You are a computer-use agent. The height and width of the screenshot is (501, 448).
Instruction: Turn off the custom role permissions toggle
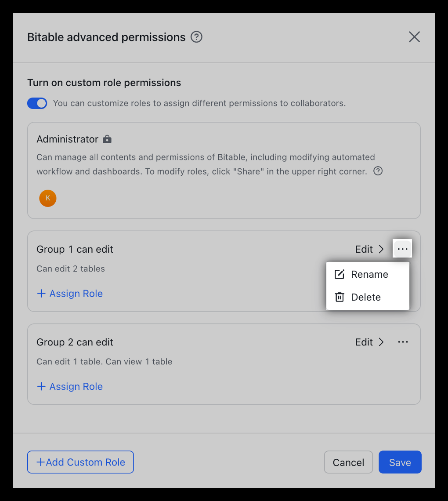[x=37, y=103]
